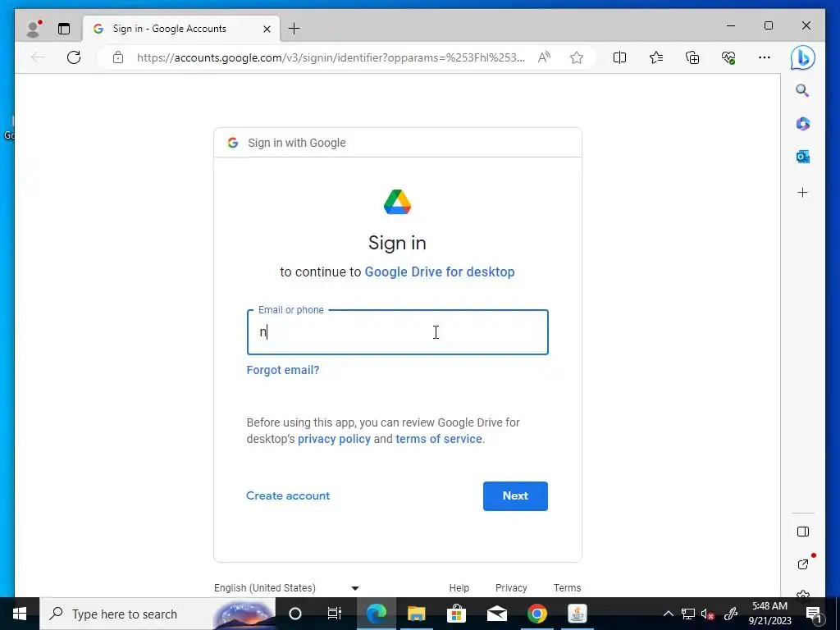Toggle the sidebar visibility icon
Screen dimensions: 840x630
tap(802, 532)
